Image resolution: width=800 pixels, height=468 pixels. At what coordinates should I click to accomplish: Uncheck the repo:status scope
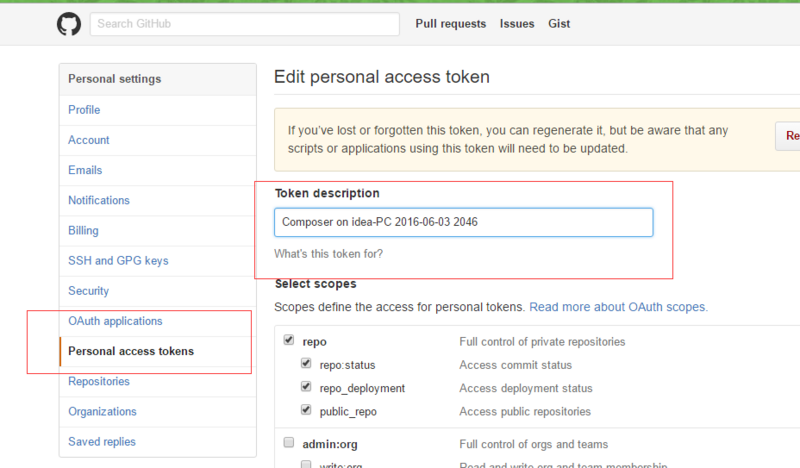pos(307,364)
